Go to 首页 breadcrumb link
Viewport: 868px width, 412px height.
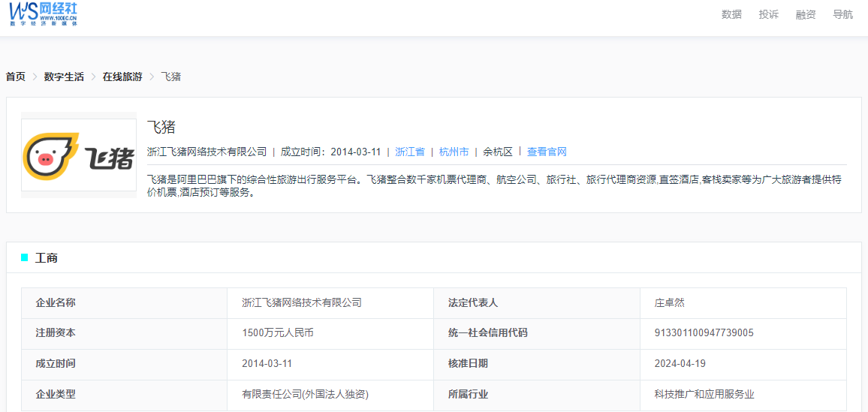[16, 77]
